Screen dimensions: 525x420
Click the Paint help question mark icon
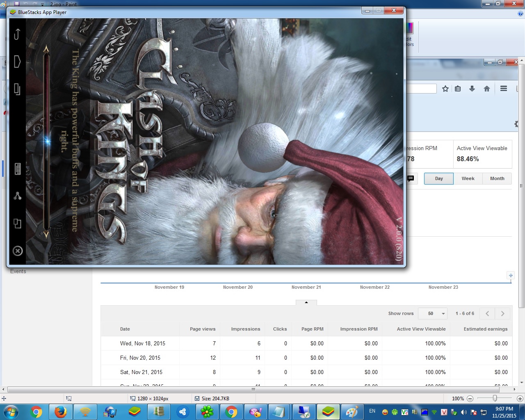pyautogui.click(x=520, y=14)
